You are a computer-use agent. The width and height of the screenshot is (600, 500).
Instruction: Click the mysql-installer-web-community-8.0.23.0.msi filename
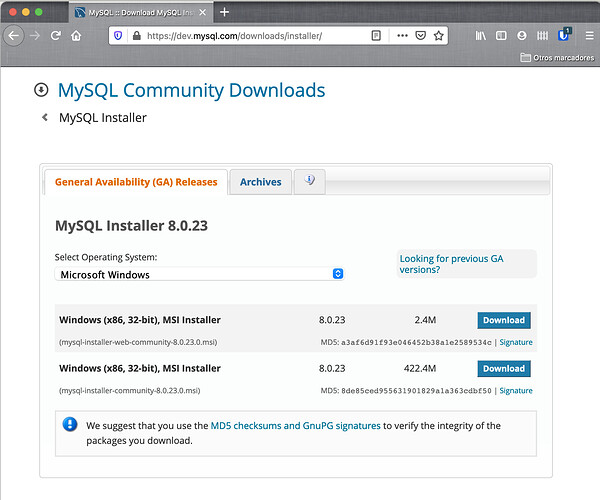[x=138, y=342]
